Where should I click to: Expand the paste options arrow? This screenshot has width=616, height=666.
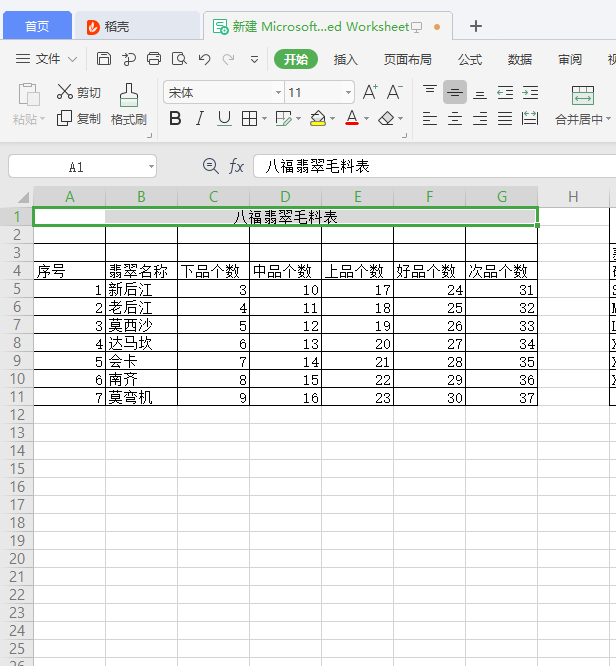pyautogui.click(x=42, y=119)
